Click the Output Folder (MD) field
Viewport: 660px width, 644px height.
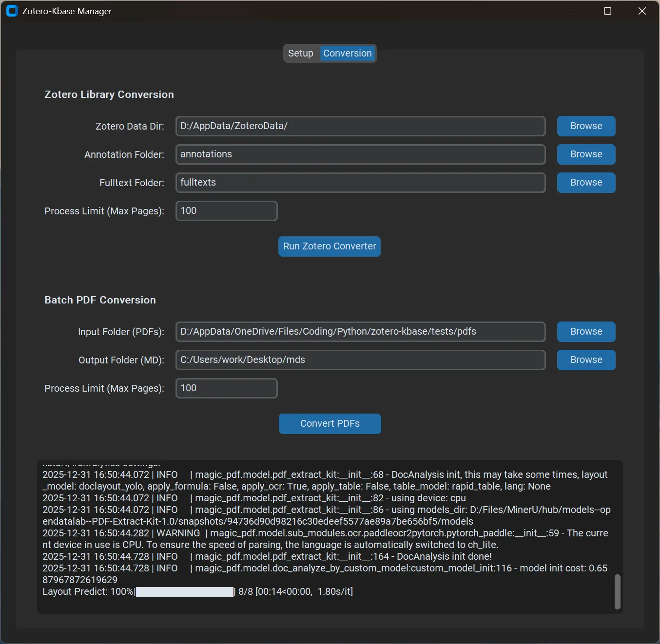pyautogui.click(x=360, y=360)
